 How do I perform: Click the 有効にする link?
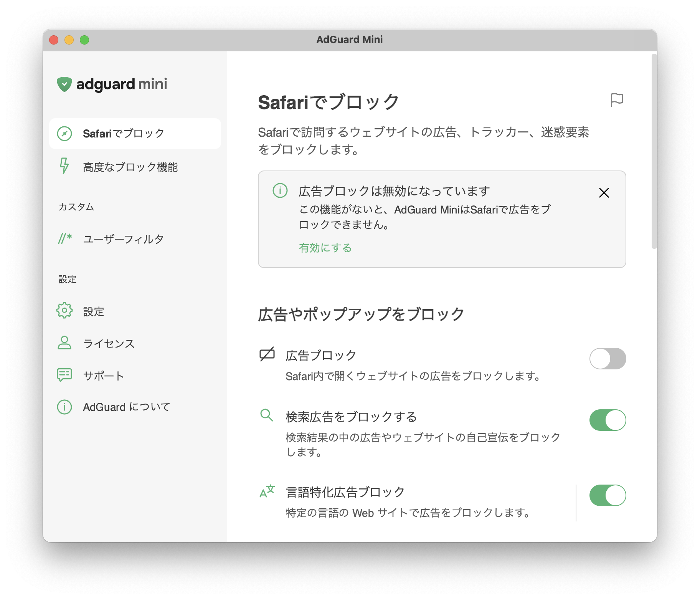pyautogui.click(x=325, y=248)
